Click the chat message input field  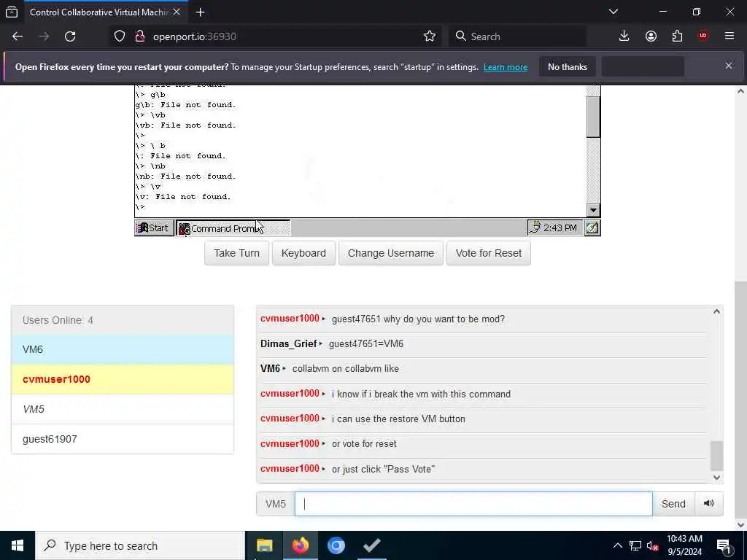pos(473,504)
